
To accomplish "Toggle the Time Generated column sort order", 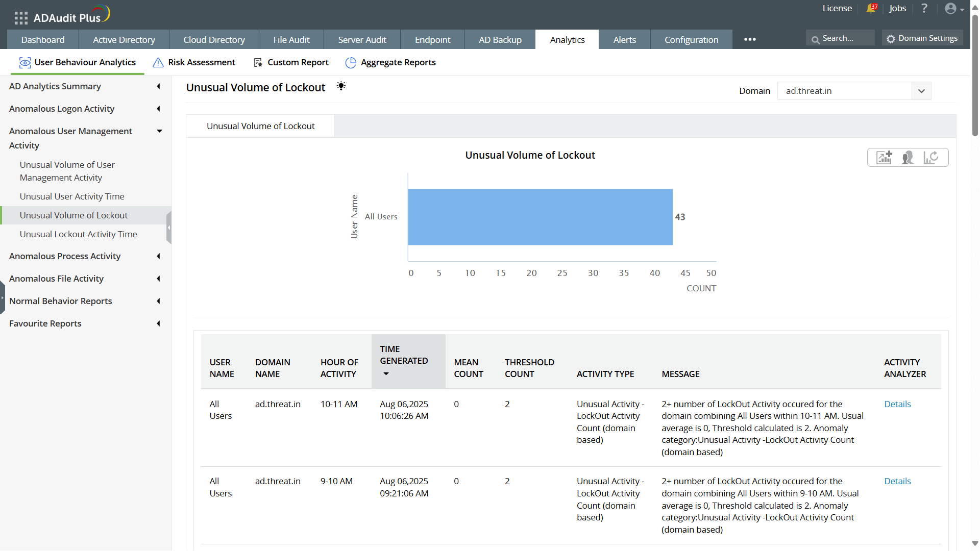I will tap(385, 374).
